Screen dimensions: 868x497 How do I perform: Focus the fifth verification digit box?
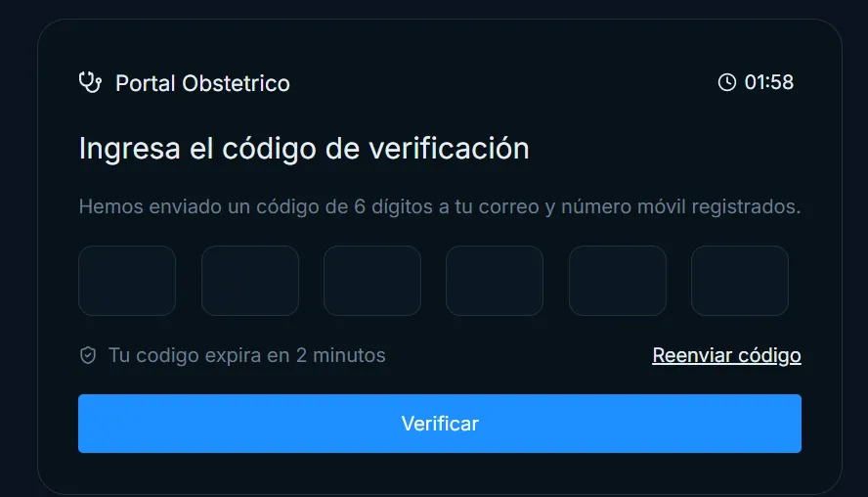pos(618,281)
